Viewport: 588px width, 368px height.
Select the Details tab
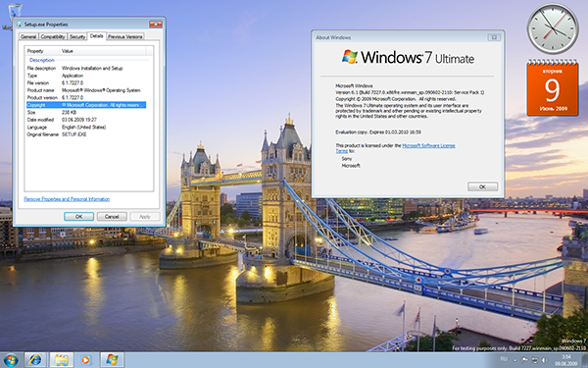[x=96, y=35]
